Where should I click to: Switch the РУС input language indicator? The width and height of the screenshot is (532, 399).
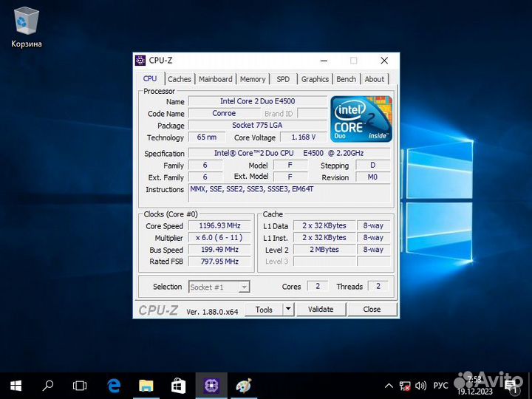[x=440, y=386]
